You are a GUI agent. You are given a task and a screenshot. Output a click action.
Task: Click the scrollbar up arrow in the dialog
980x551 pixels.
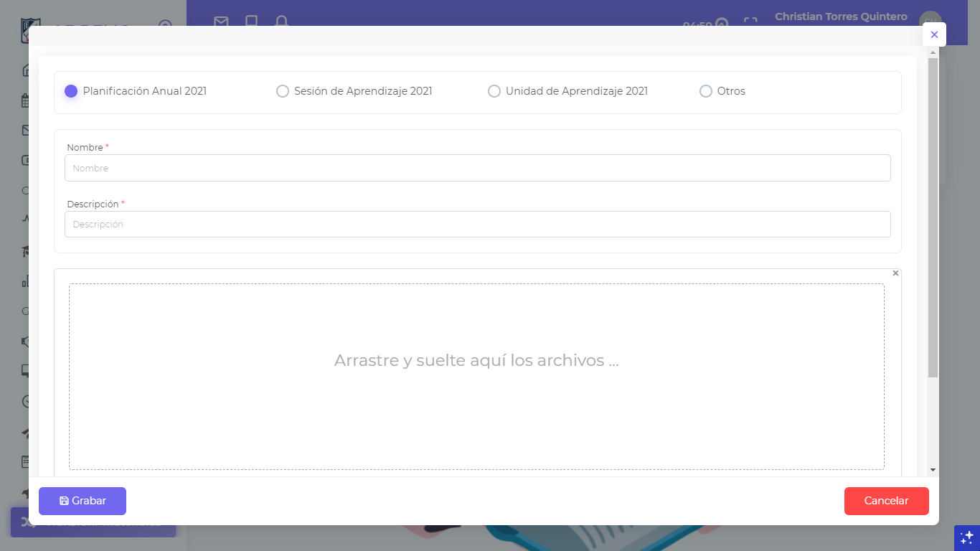click(x=933, y=52)
